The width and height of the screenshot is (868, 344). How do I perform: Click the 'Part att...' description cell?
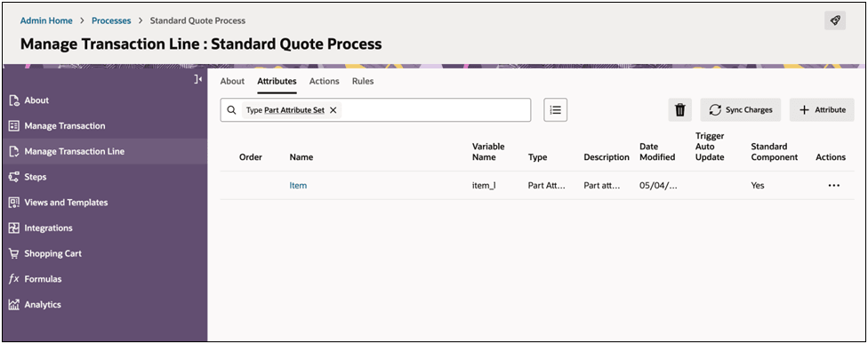[602, 185]
